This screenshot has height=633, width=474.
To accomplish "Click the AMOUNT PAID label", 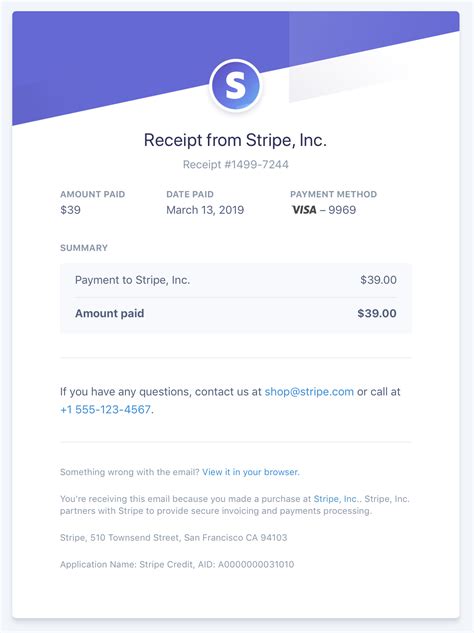I will coord(92,194).
